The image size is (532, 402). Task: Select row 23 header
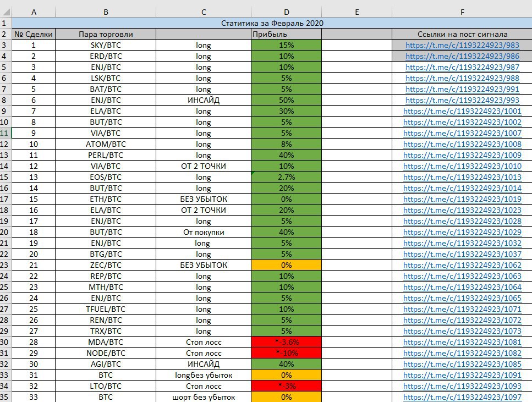pyautogui.click(x=6, y=265)
